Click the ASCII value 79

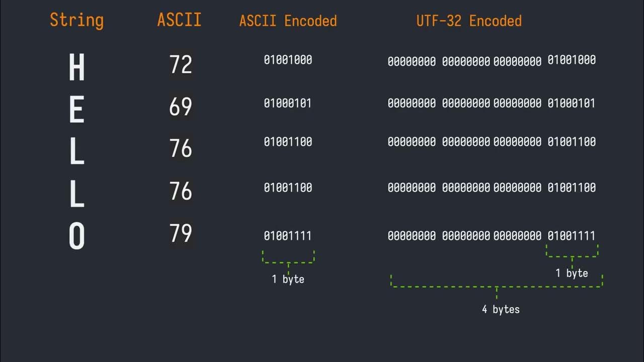coord(181,234)
